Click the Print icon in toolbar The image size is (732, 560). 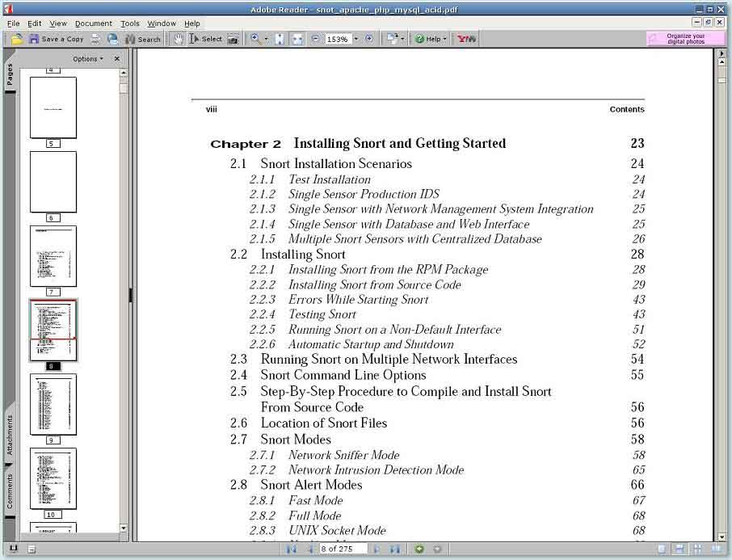coord(96,39)
